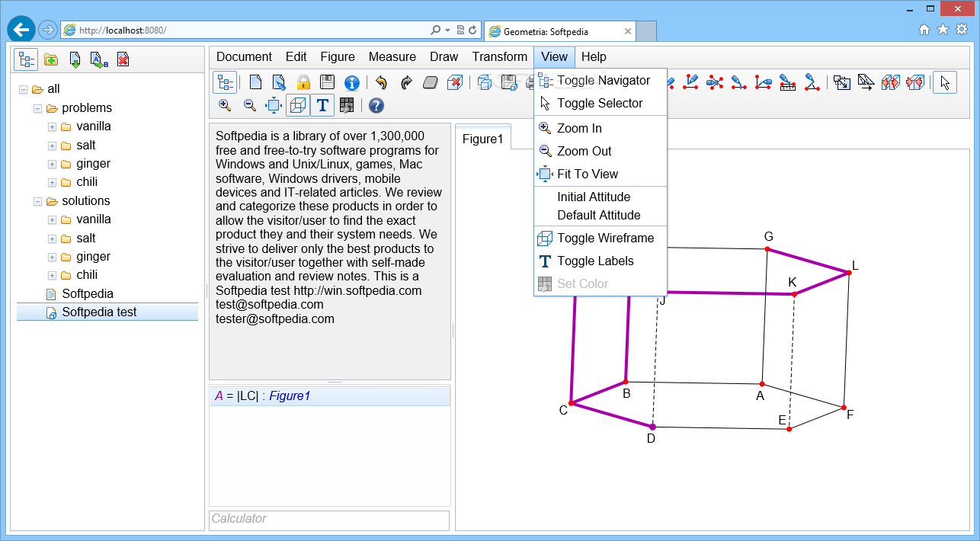Choose 'Toggle Selector' in View menu

tap(600, 103)
